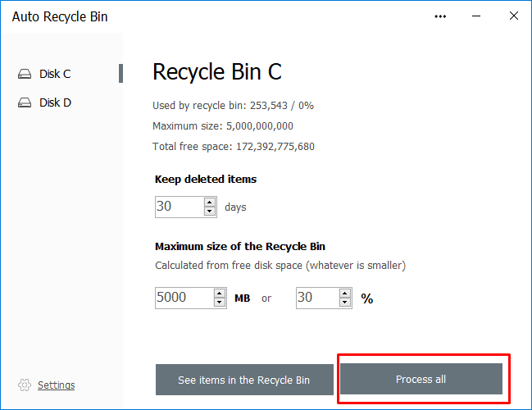This screenshot has width=532, height=410.
Task: Click into the percent field showing 30
Action: click(316, 298)
